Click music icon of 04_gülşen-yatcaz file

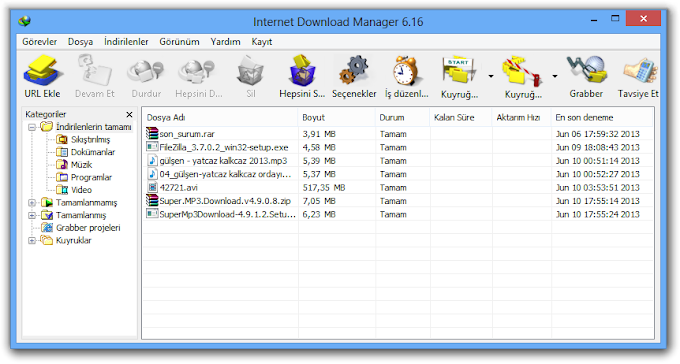click(x=152, y=174)
